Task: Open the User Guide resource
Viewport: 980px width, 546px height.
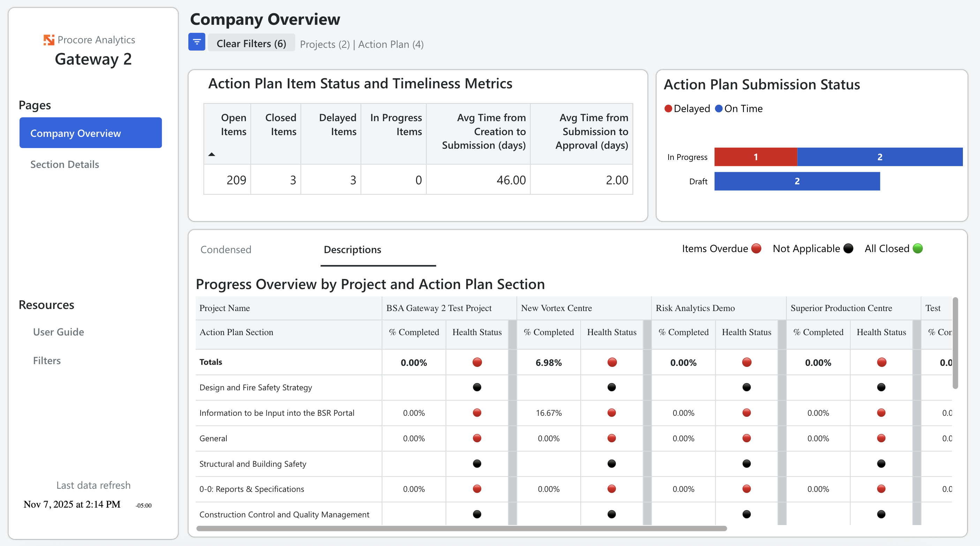Action: click(x=58, y=332)
